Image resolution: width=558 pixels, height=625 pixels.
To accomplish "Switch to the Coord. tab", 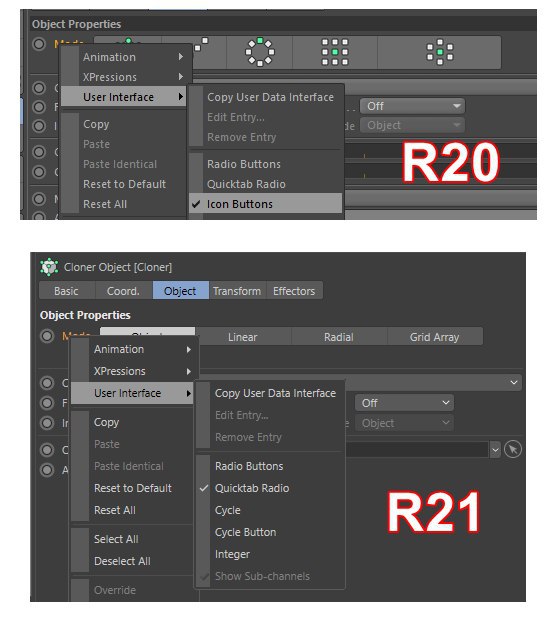I will tap(124, 291).
